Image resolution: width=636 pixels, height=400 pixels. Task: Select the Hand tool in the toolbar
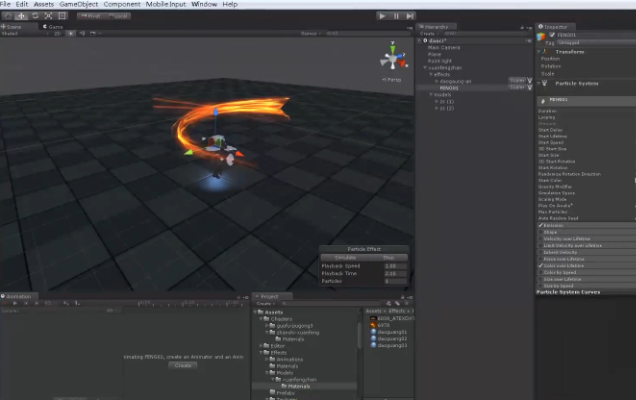pyautogui.click(x=8, y=16)
